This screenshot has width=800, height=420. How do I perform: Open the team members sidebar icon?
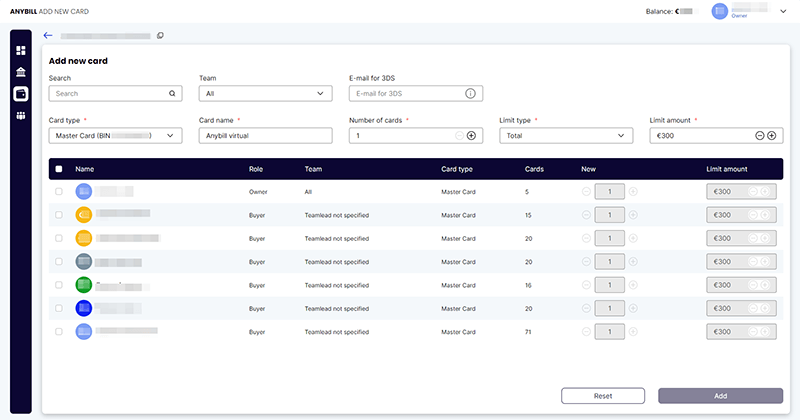click(21, 116)
